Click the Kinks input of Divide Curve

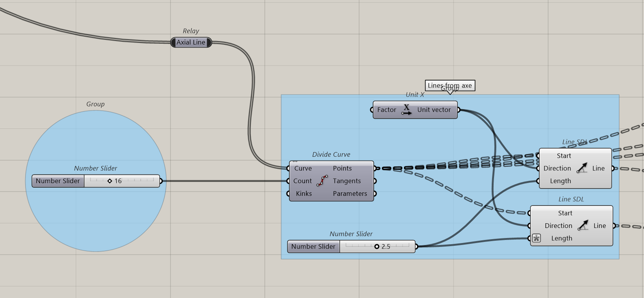coord(304,194)
